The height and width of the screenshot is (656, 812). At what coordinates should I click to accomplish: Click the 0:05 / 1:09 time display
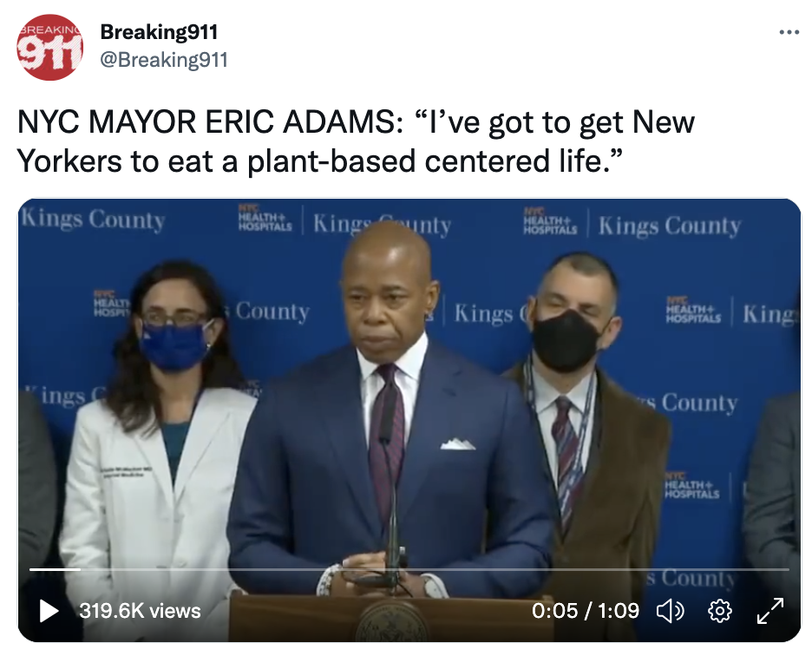pyautogui.click(x=586, y=611)
